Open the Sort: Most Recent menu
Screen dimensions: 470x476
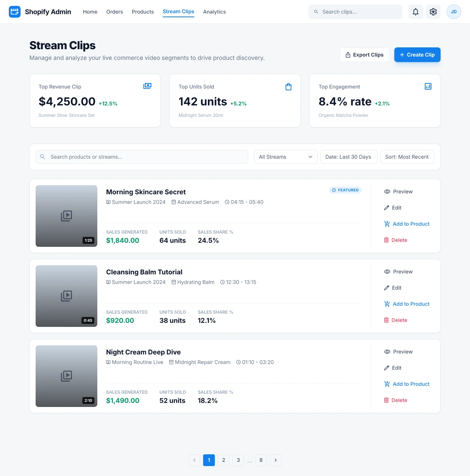pyautogui.click(x=407, y=157)
